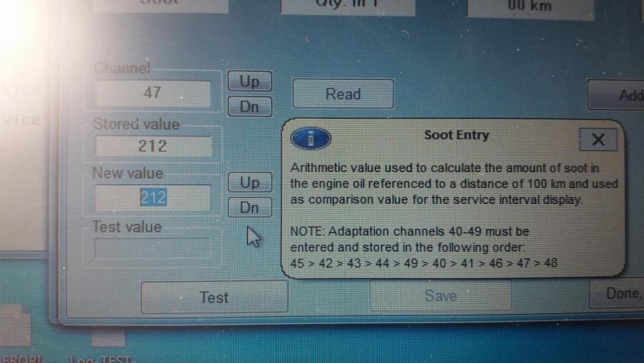Close the Soot Entry info balloon

(598, 140)
